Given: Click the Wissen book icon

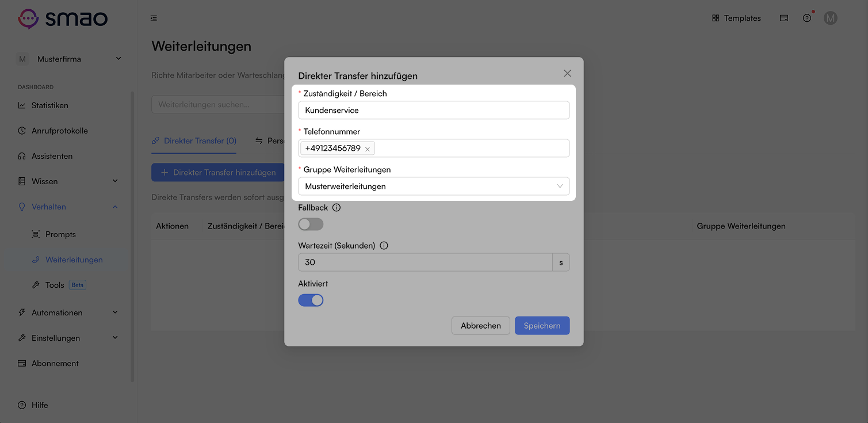Looking at the screenshot, I should [22, 181].
